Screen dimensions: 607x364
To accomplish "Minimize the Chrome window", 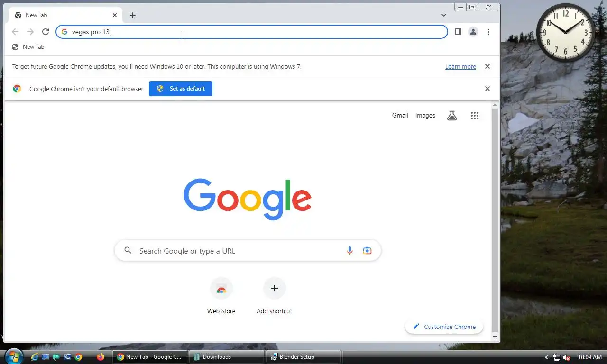I will (460, 7).
